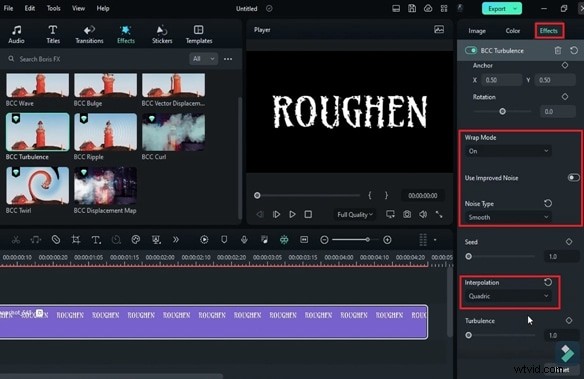Screen dimensions: 584x379
Task: Select the BCC Displacement Map effect thumbnail
Action: [105, 185]
